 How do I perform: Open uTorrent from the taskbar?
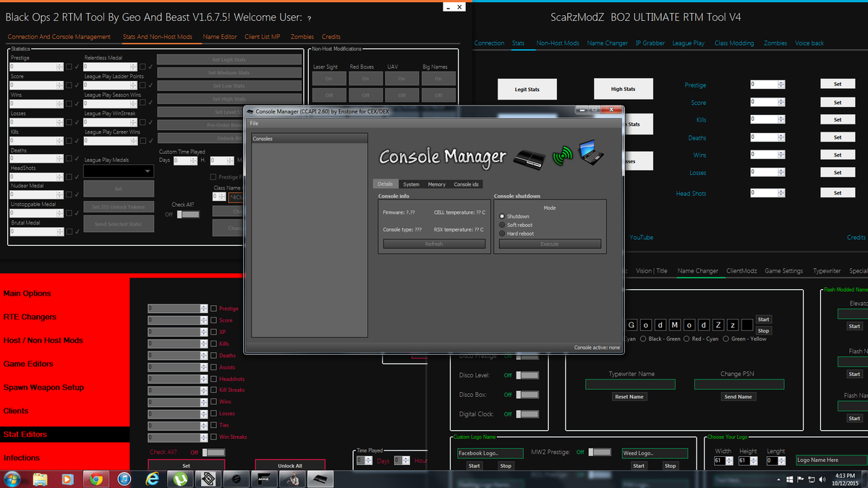coord(179,479)
